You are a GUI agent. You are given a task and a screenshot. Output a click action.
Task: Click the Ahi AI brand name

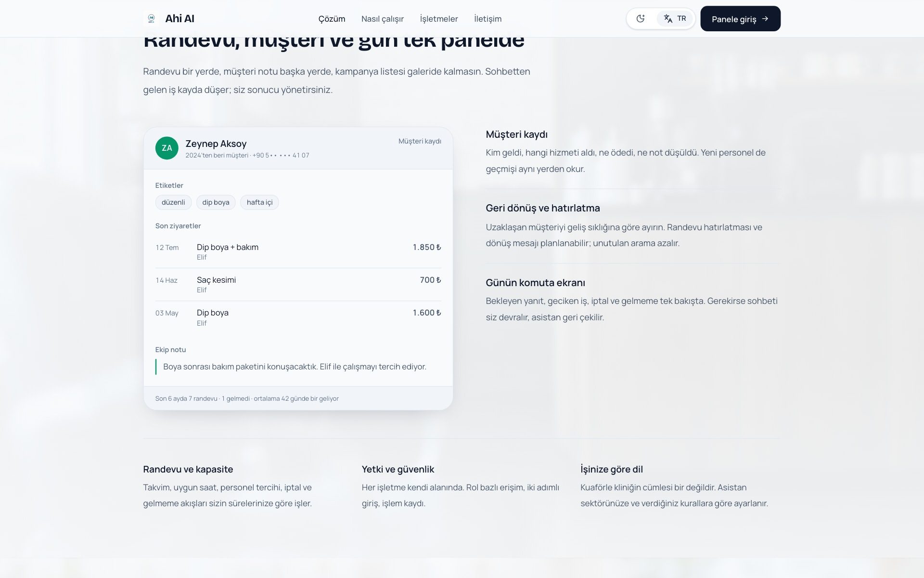[x=180, y=19]
